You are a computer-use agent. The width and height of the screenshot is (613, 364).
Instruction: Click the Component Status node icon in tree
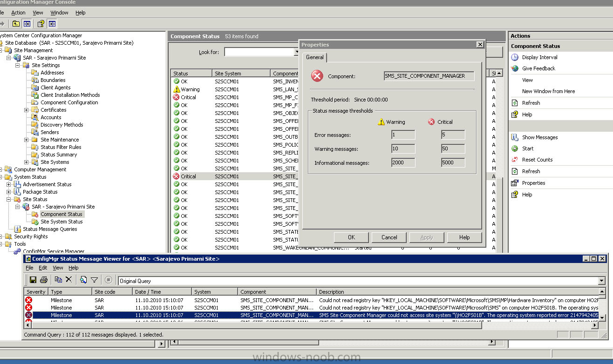(35, 214)
